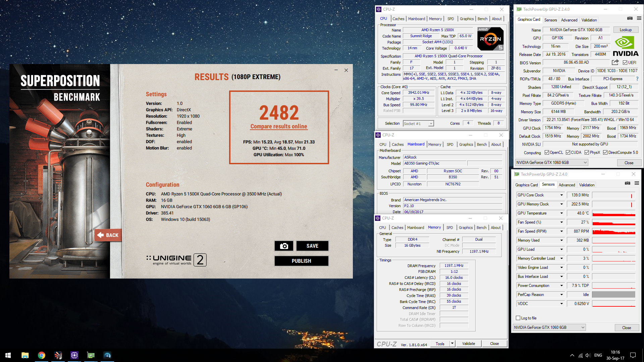644x362 pixels.
Task: Click the GPU-Z title bar icon of the Sensors window
Action: [x=517, y=174]
